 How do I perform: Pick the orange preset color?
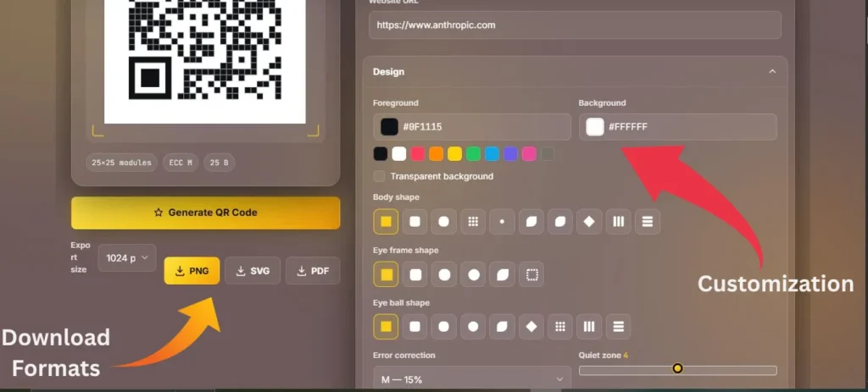437,154
